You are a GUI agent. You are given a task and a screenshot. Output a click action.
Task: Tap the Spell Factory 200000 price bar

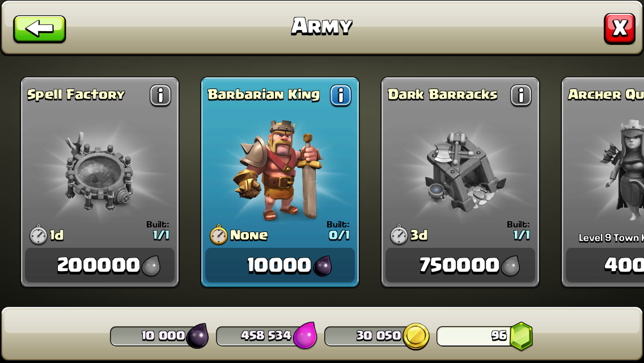coord(100,265)
